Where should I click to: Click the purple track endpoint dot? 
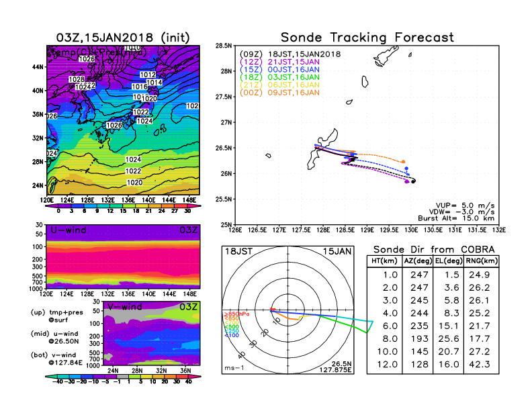pyautogui.click(x=407, y=182)
